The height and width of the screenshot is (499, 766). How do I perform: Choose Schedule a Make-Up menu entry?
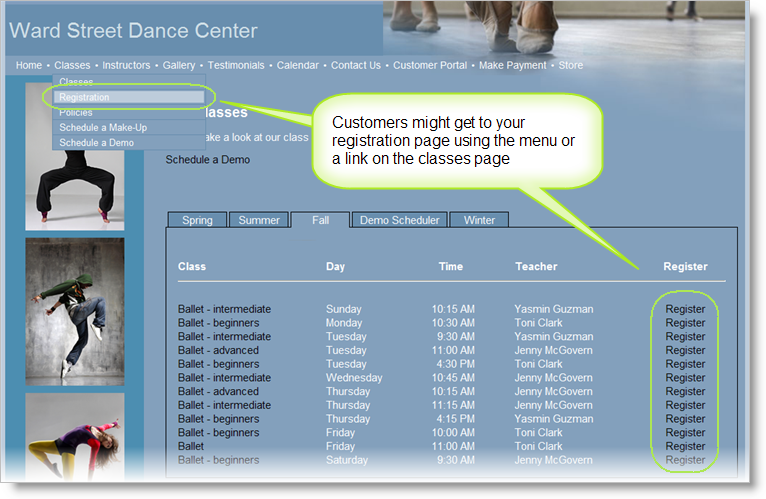pos(103,127)
